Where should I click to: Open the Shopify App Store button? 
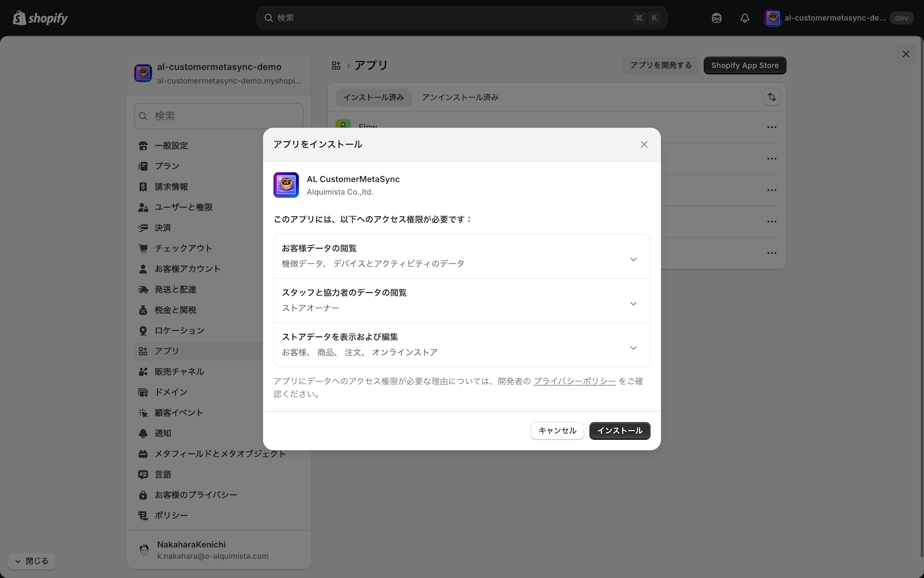point(745,66)
